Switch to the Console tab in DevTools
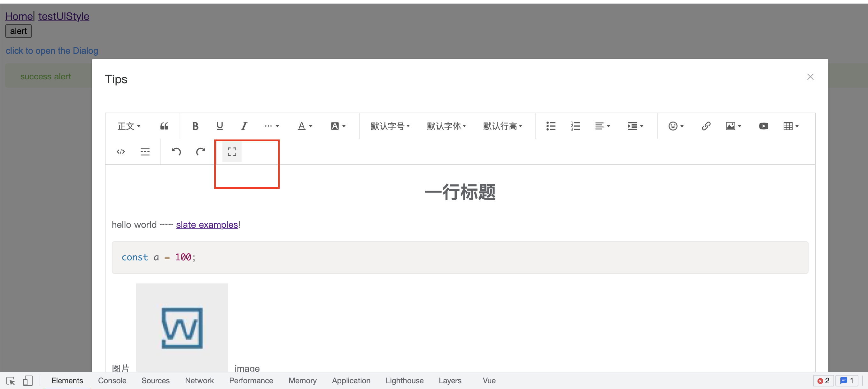This screenshot has width=868, height=389. (x=112, y=380)
